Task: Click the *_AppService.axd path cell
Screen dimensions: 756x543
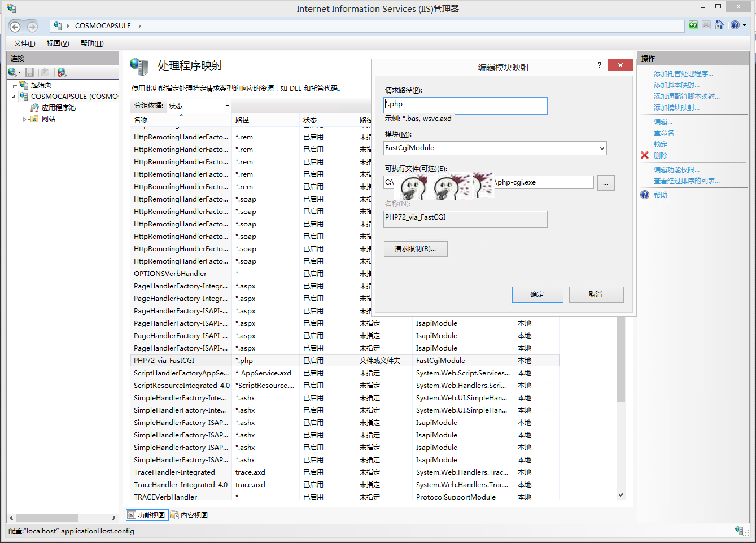Action: 263,373
